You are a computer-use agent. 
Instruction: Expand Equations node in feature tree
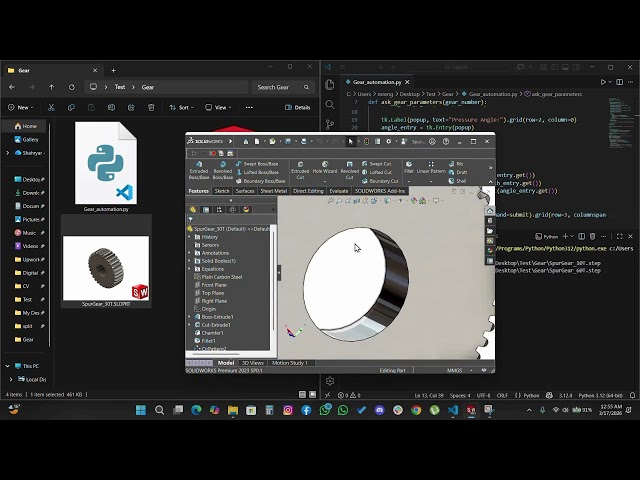point(189,269)
